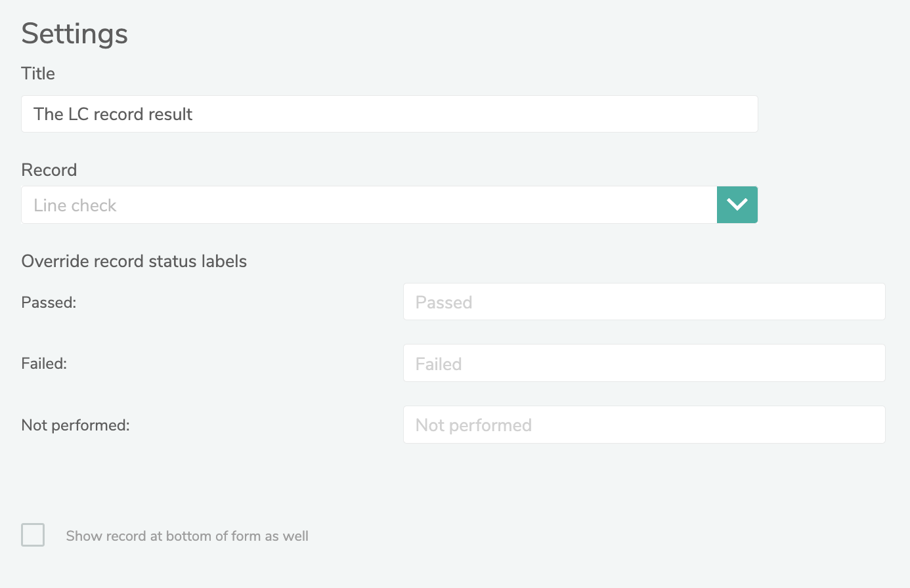Click the 'The LC record result' text

113,114
